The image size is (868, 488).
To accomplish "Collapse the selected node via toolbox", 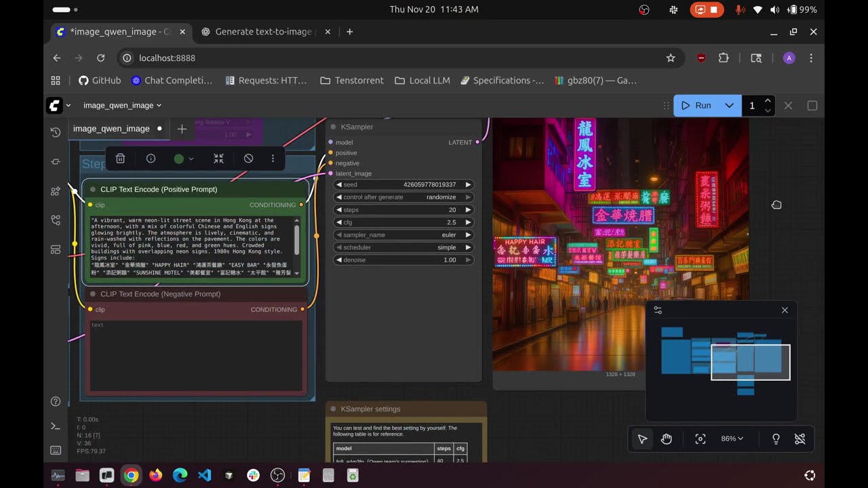I will click(x=218, y=158).
